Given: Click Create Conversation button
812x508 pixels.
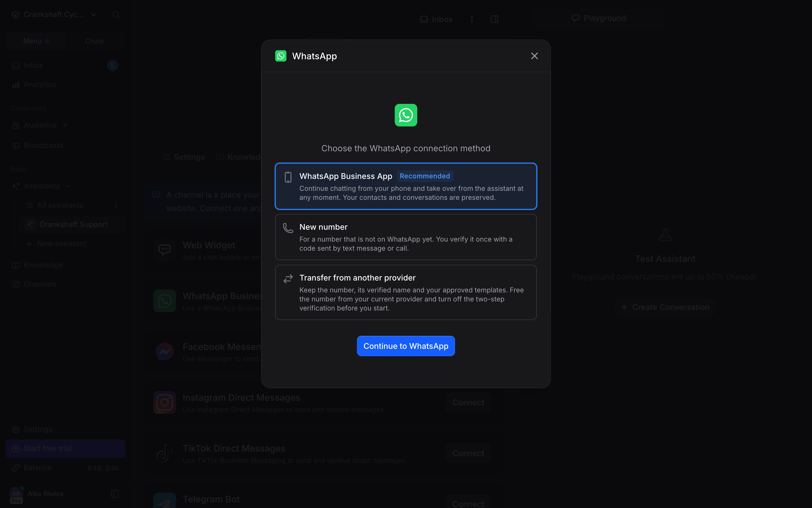Looking at the screenshot, I should [665, 307].
